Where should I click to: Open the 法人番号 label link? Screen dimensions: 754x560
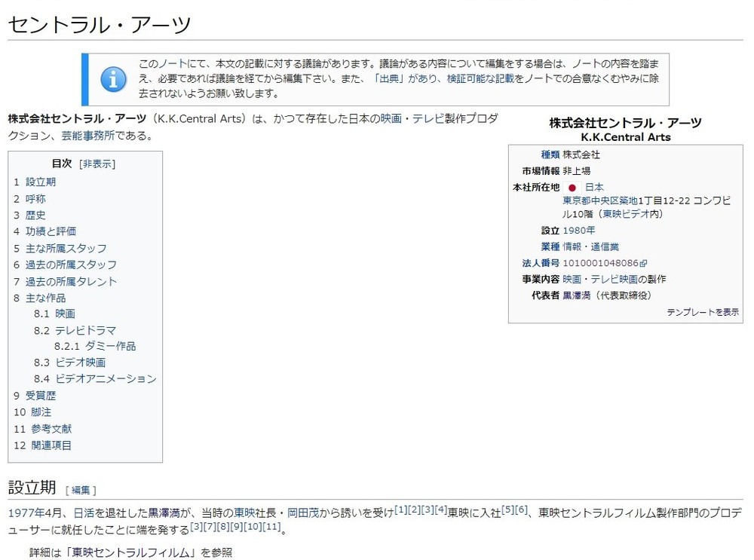(541, 263)
